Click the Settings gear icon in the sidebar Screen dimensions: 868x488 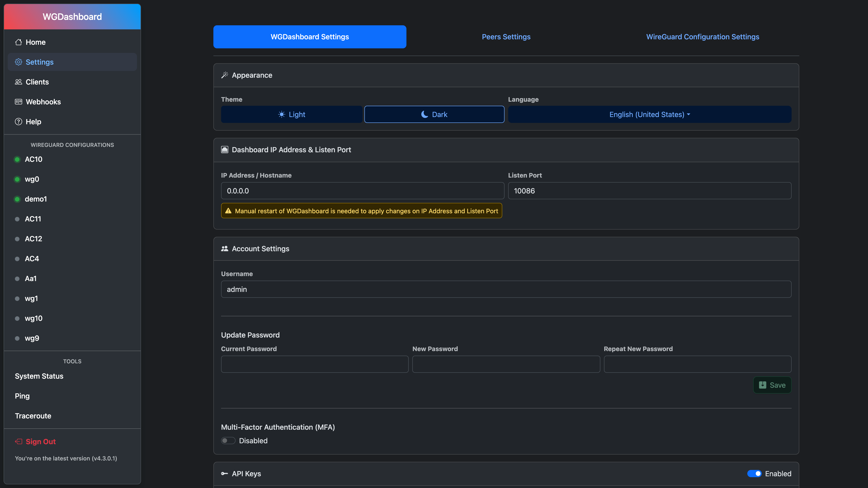[x=19, y=62]
